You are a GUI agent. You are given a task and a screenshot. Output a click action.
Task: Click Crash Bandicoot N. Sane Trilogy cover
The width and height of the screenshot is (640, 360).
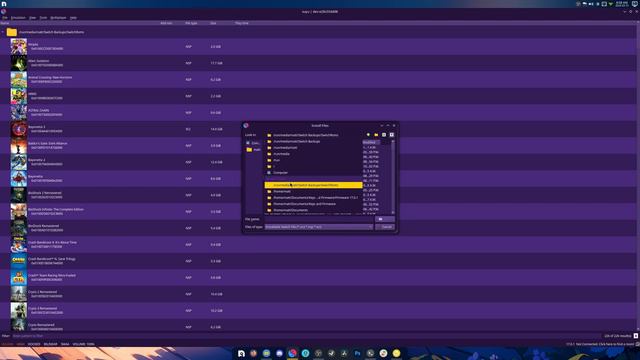click(18, 261)
